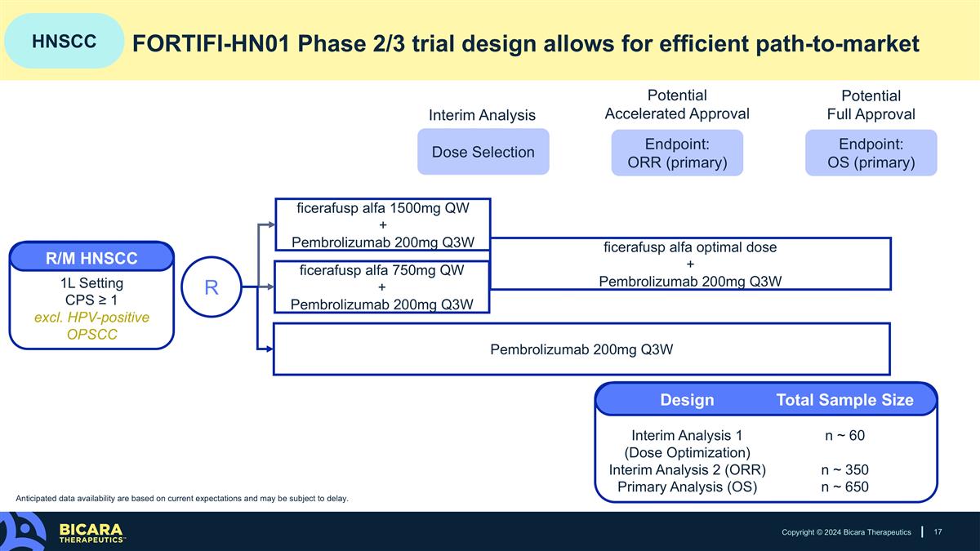The width and height of the screenshot is (980, 551).
Task: Click the ficerafusp alfa 1500mg QW arm box
Action: pos(383,224)
